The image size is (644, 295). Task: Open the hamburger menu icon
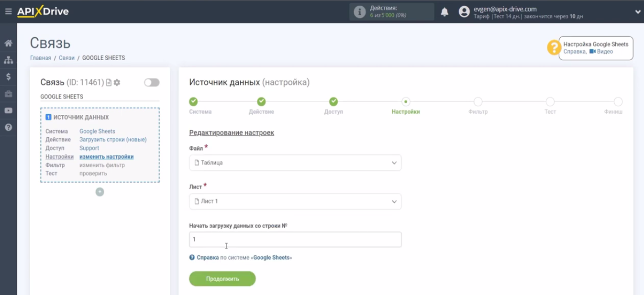coord(8,11)
